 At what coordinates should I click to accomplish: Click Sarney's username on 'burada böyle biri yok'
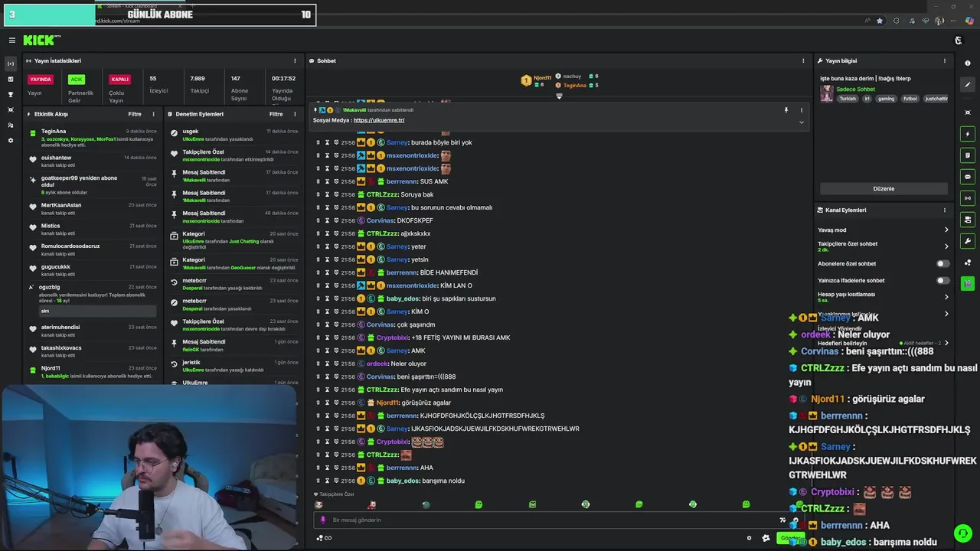(x=397, y=142)
